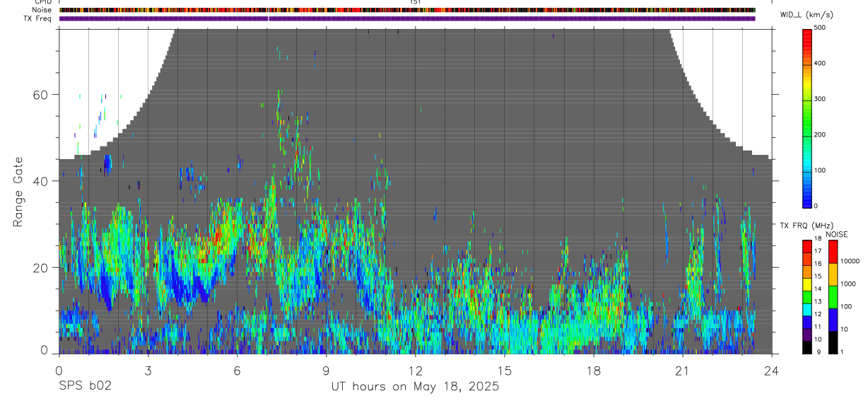Click the 16 label on the TX FRQ scale

coord(818,265)
